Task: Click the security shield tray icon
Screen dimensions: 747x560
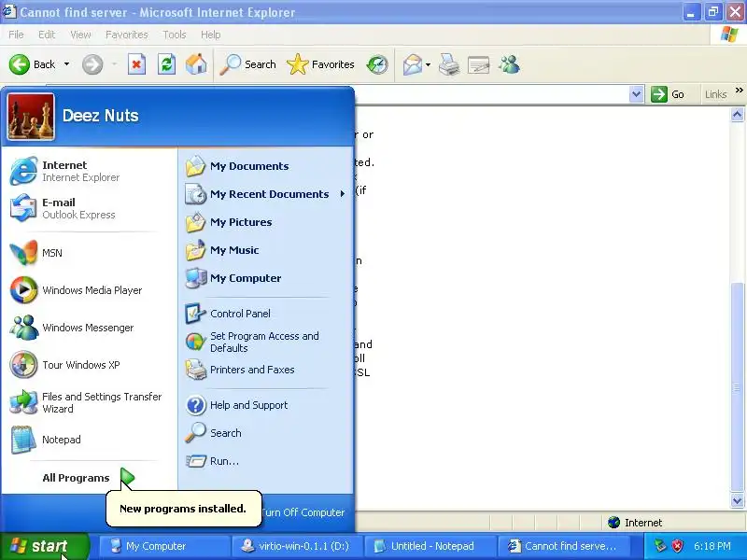Action: click(677, 546)
